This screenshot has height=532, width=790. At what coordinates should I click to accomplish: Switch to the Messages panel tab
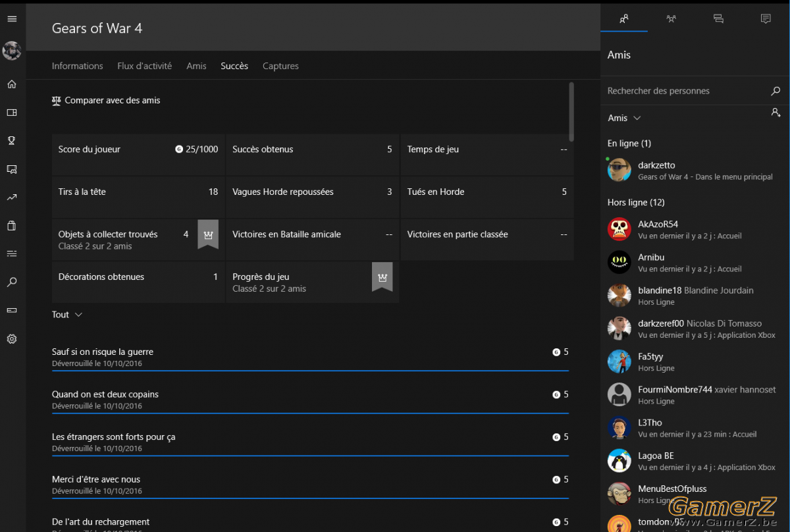pos(718,18)
